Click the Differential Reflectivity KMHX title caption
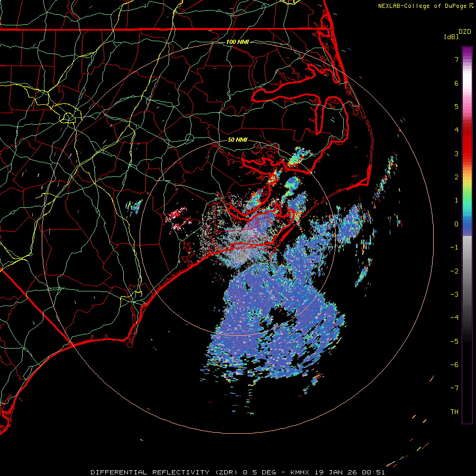The width and height of the screenshot is (476, 476). tap(237, 472)
